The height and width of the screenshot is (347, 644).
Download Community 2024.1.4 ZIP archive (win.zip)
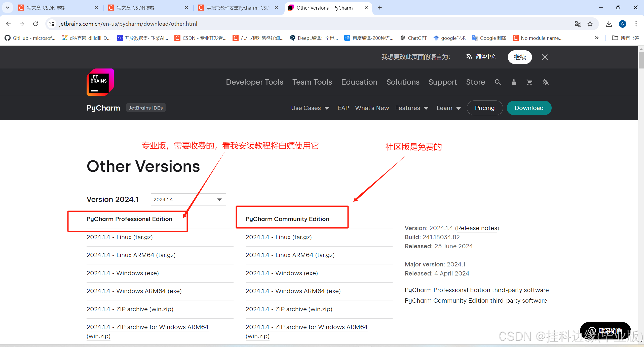[x=289, y=309]
